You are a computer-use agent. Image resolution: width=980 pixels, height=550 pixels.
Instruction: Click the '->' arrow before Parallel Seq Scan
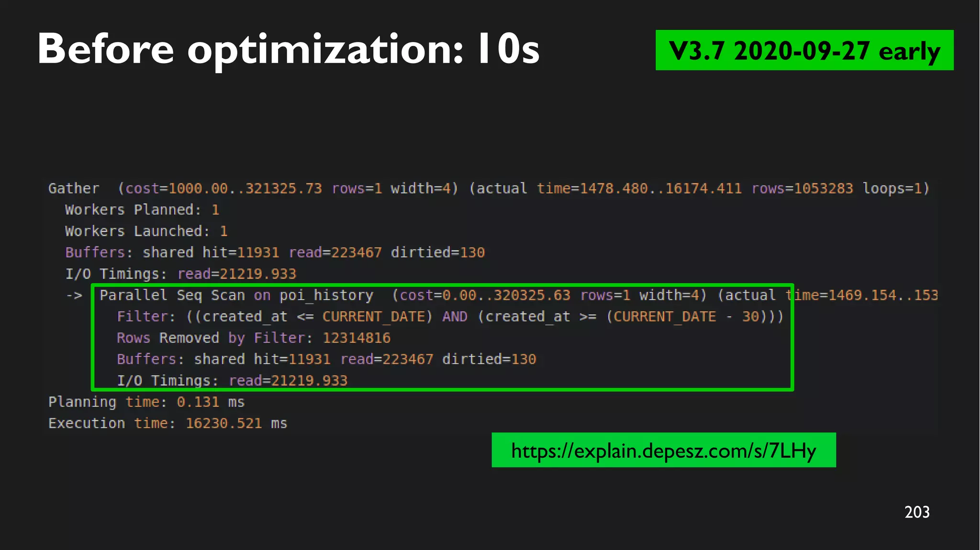coord(74,296)
